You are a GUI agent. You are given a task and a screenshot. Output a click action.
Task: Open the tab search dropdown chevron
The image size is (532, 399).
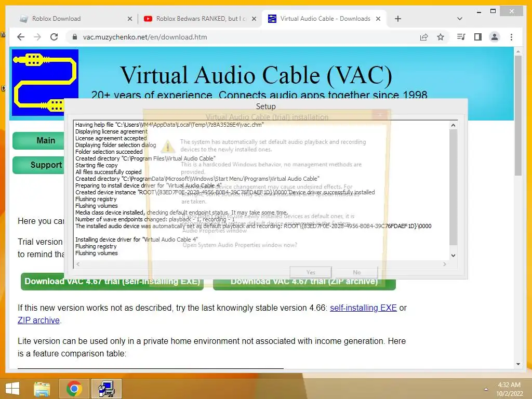[x=460, y=19]
